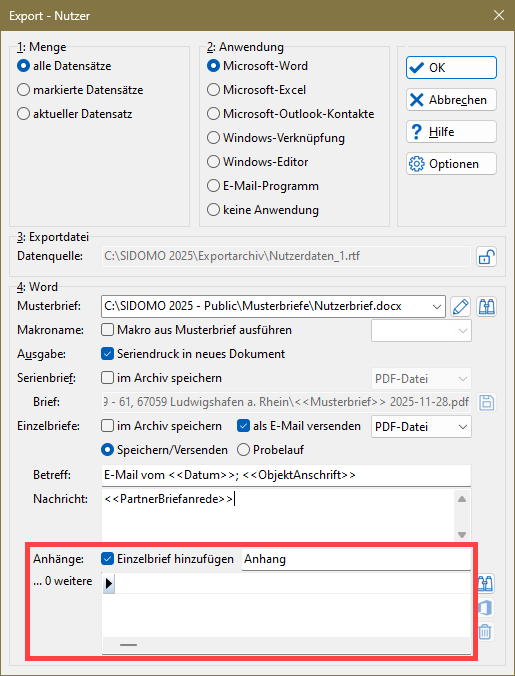The image size is (515, 676).
Task: Click the floppy disk icon beside Brief path
Action: click(487, 403)
